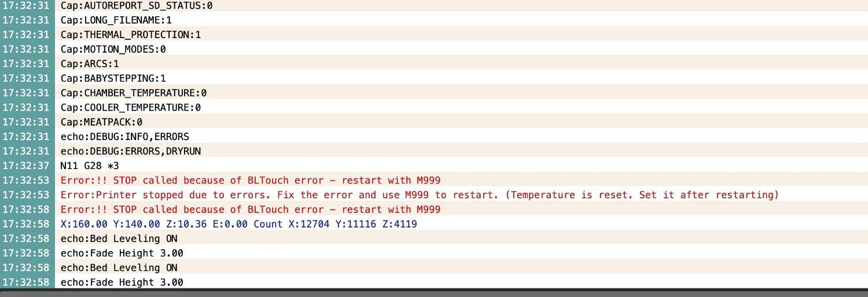This screenshot has width=868, height=297.
Task: Click the bottom pane divider bar
Action: pos(434,292)
